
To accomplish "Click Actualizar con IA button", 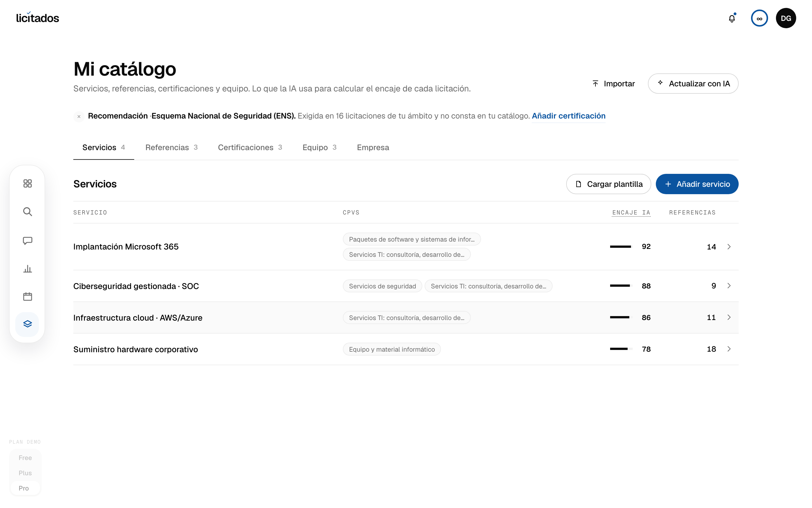I will 693,84.
